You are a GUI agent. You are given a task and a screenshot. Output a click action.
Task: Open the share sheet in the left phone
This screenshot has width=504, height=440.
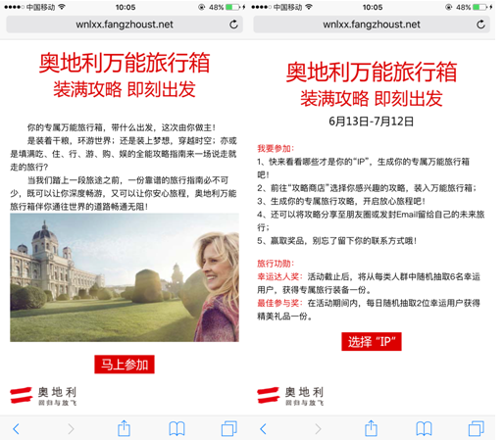click(124, 428)
